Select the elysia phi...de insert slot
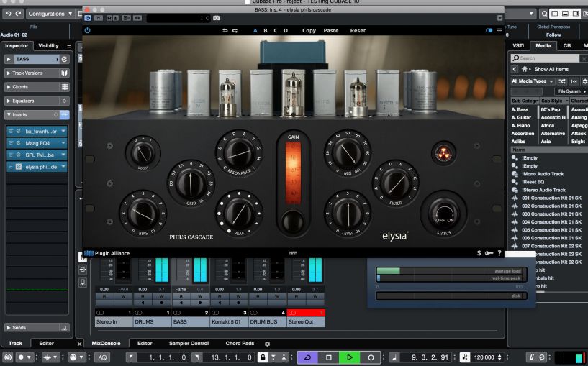The height and width of the screenshot is (366, 588). [x=41, y=167]
